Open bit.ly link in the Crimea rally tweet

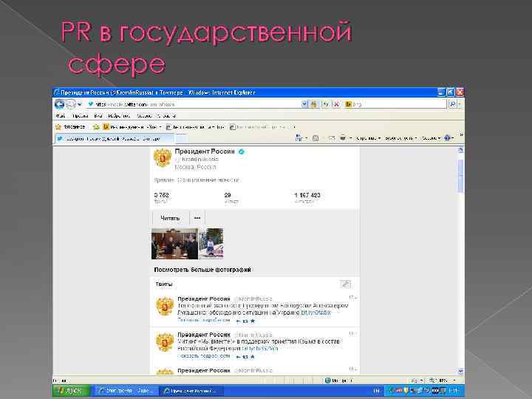260,349
